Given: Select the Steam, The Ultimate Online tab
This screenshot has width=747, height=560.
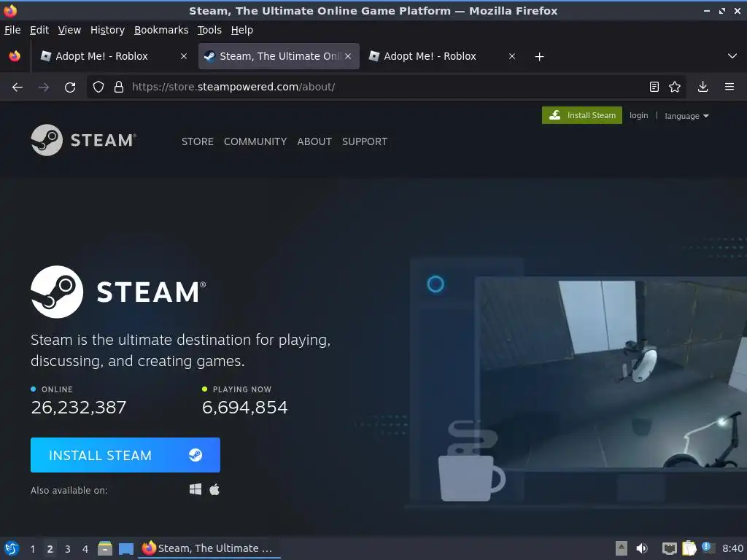Looking at the screenshot, I should (279, 56).
